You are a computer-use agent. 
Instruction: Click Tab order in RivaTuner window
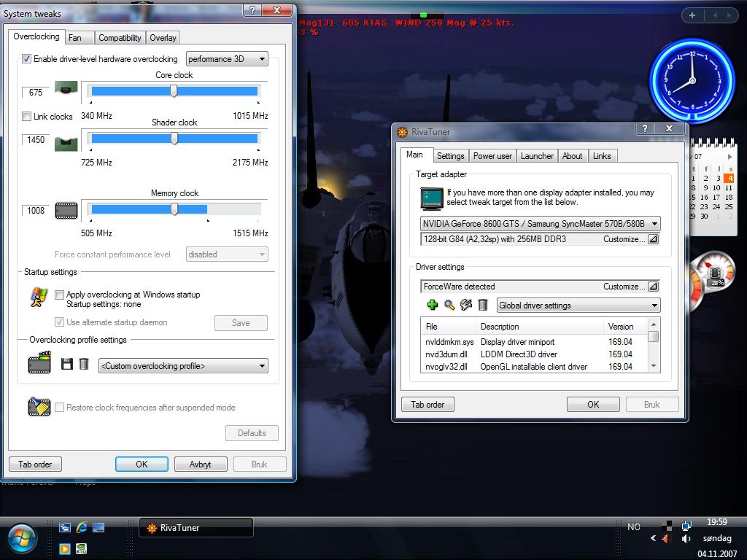pyautogui.click(x=427, y=404)
